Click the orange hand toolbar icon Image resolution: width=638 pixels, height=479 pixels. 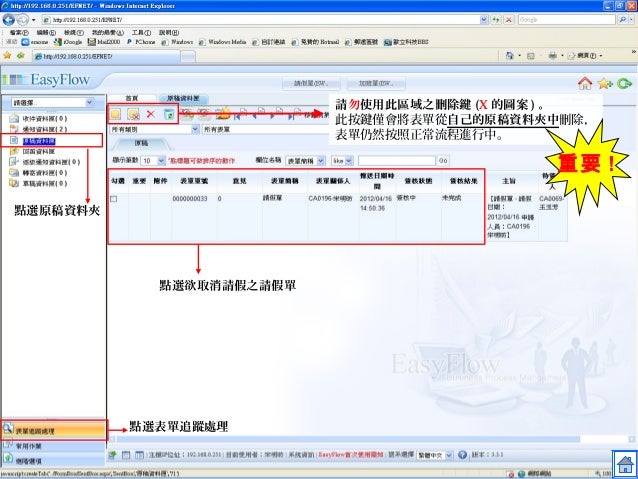223,113
